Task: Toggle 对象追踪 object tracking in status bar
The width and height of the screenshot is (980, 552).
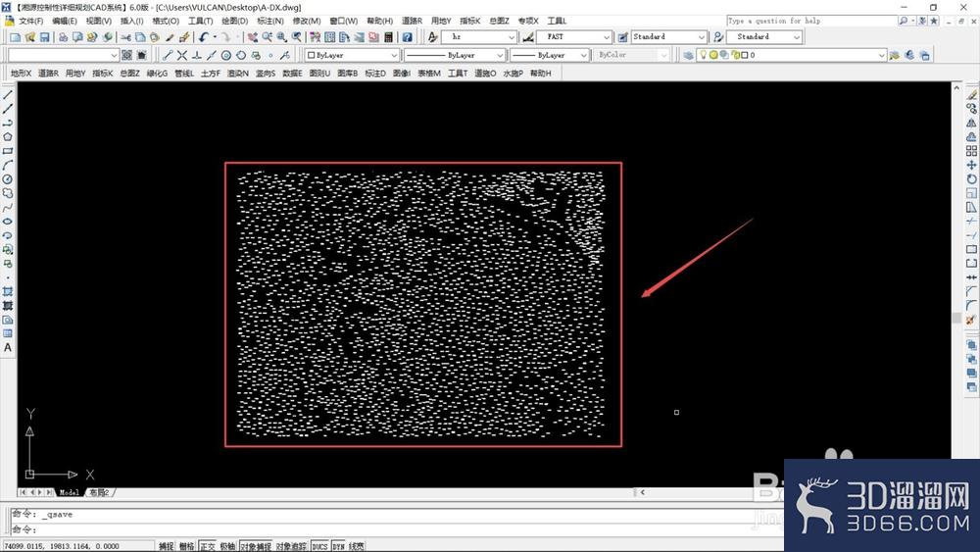Action: (x=291, y=546)
